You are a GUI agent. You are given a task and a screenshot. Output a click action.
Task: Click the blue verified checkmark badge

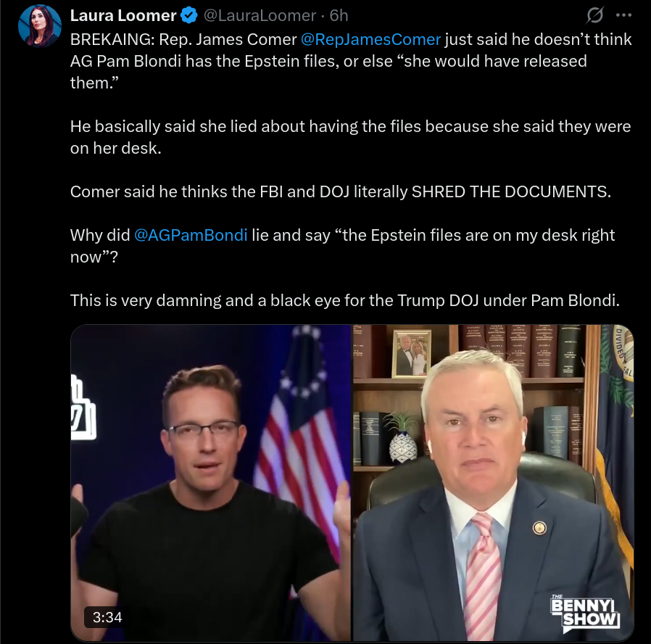189,15
